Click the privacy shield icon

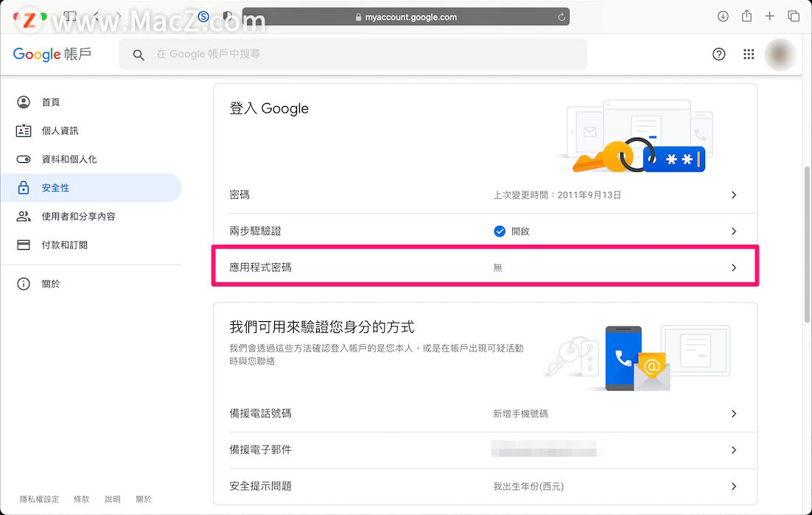227,16
